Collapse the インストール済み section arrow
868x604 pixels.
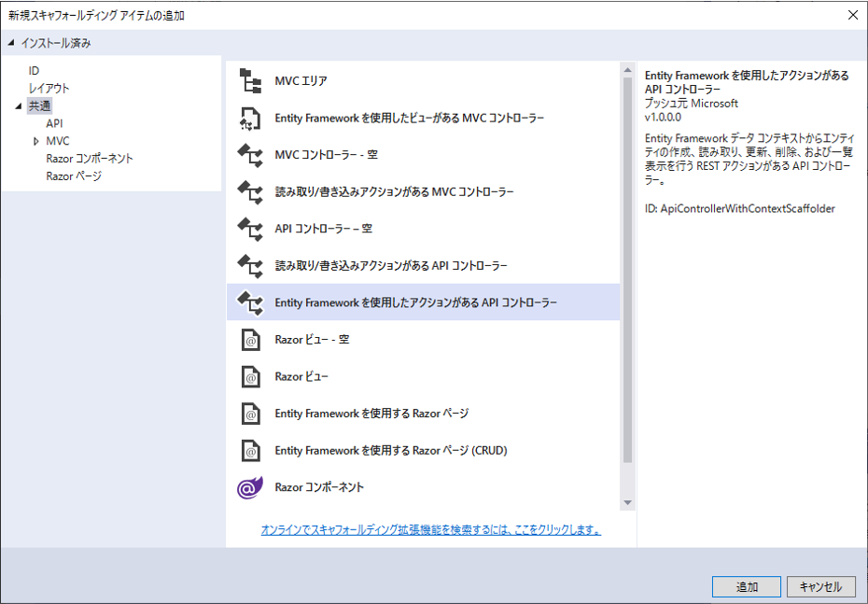point(12,43)
